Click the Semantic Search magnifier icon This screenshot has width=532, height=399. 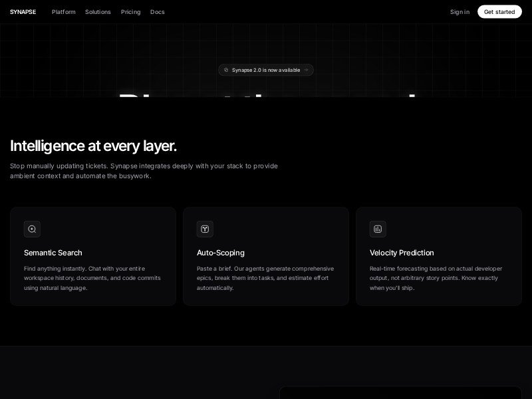point(32,229)
